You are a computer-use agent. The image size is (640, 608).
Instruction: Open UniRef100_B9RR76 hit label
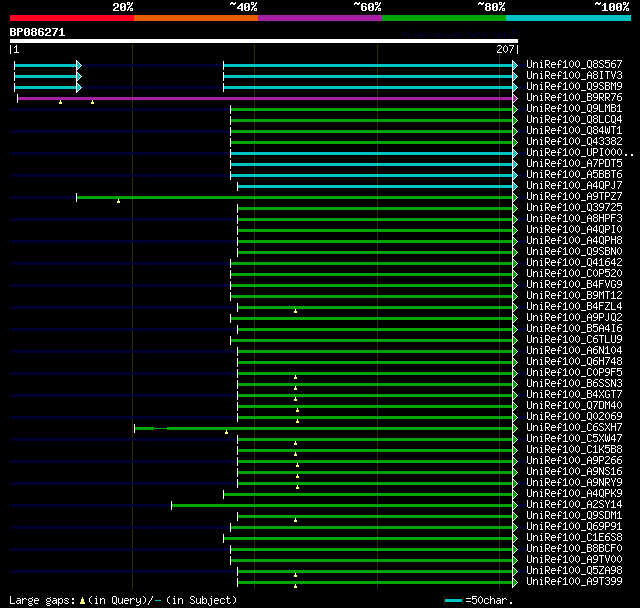click(574, 98)
